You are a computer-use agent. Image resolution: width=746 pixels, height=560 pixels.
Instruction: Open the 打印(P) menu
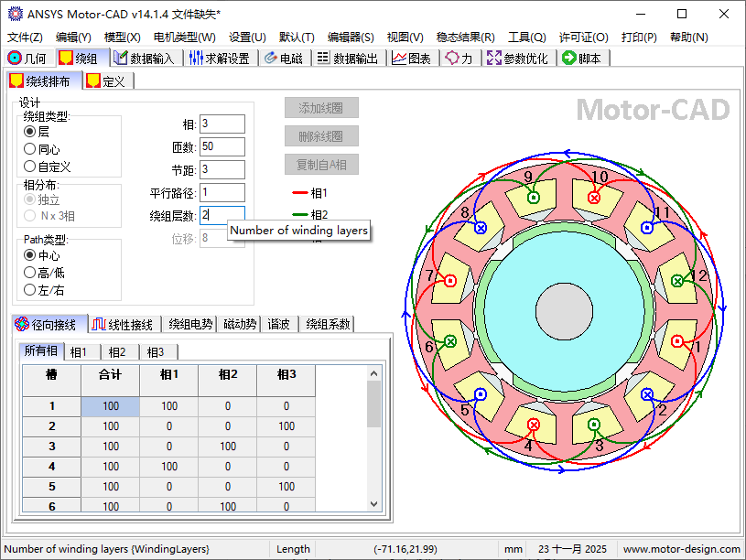[x=639, y=38]
